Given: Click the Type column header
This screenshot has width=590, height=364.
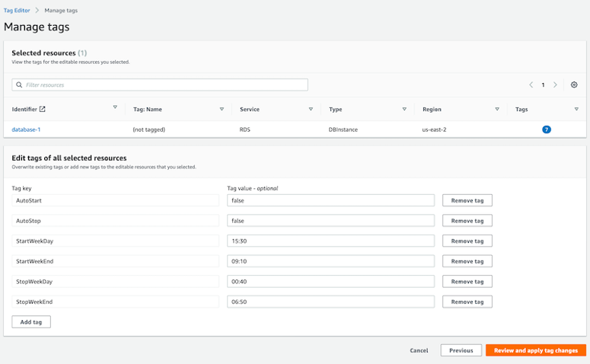Looking at the screenshot, I should pyautogui.click(x=335, y=109).
